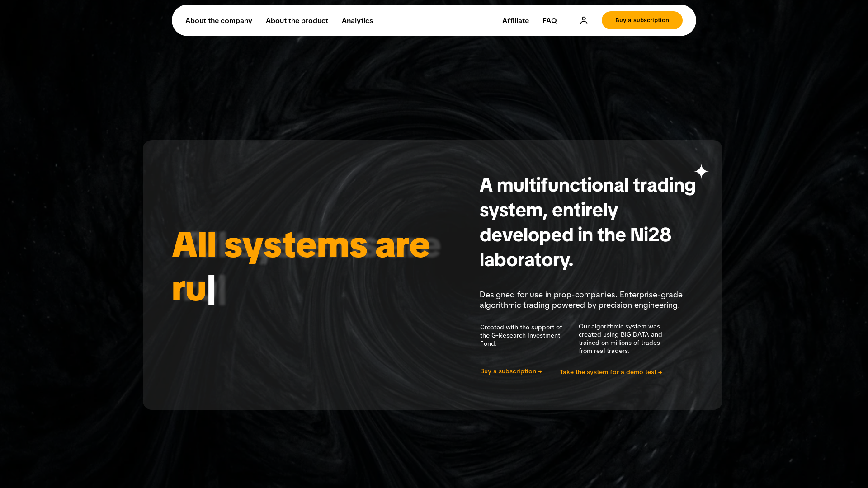The height and width of the screenshot is (488, 868).
Task: Open the Analytics page
Action: 357,20
